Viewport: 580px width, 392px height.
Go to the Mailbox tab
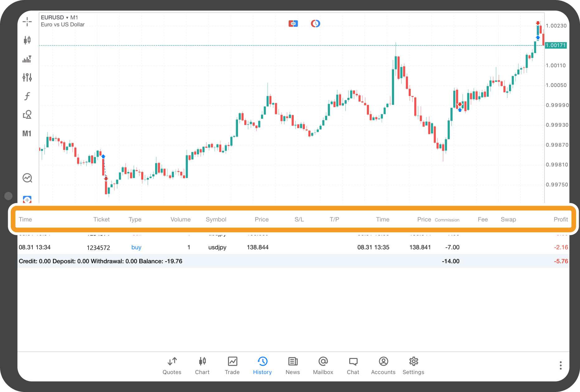[323, 366]
